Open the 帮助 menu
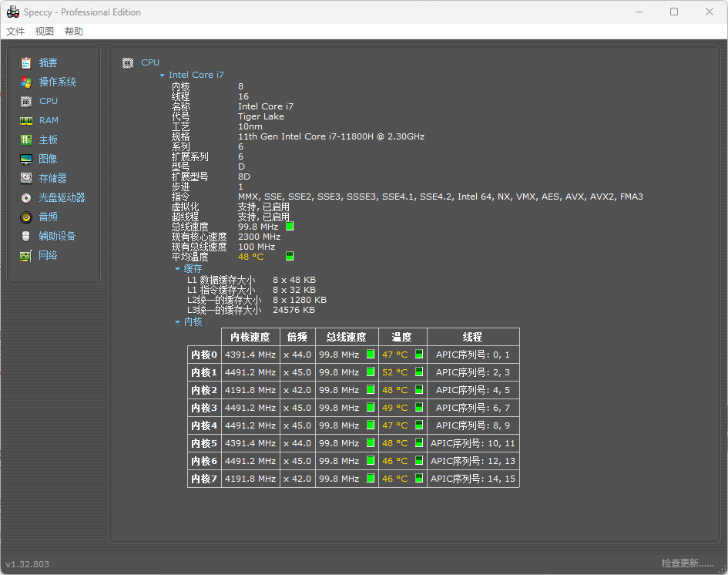 (x=74, y=31)
